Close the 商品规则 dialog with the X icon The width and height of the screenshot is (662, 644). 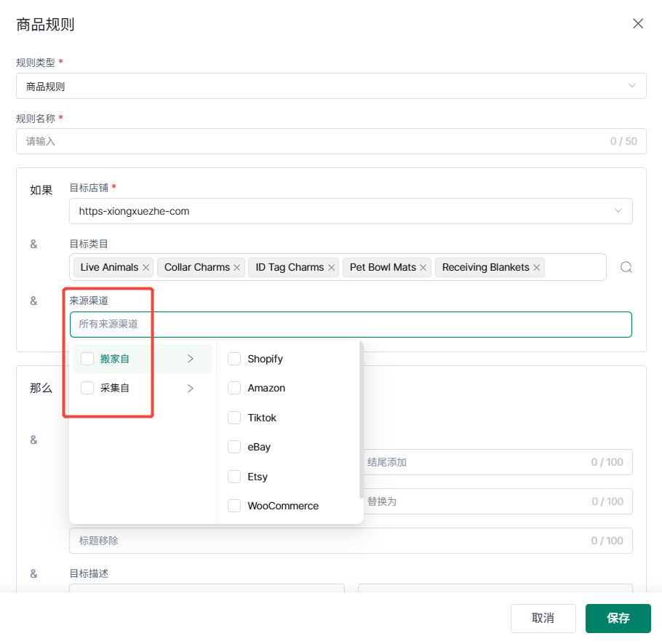tap(638, 23)
